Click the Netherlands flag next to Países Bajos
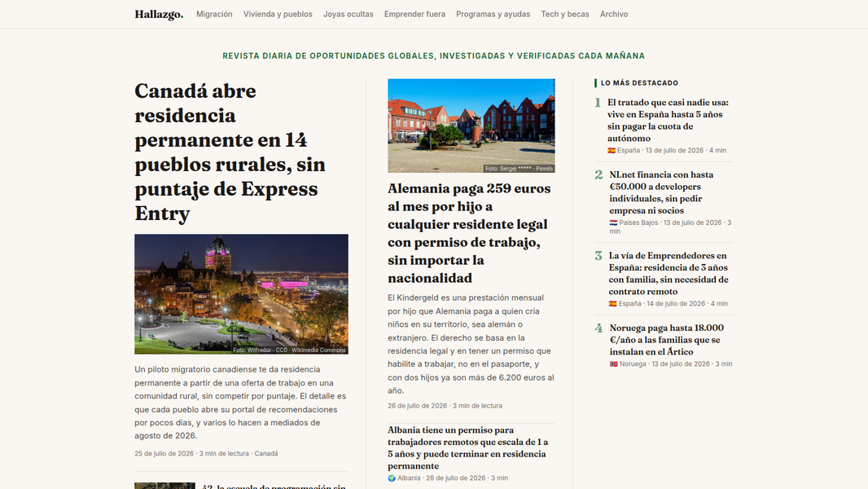868x489 pixels. pos(613,222)
